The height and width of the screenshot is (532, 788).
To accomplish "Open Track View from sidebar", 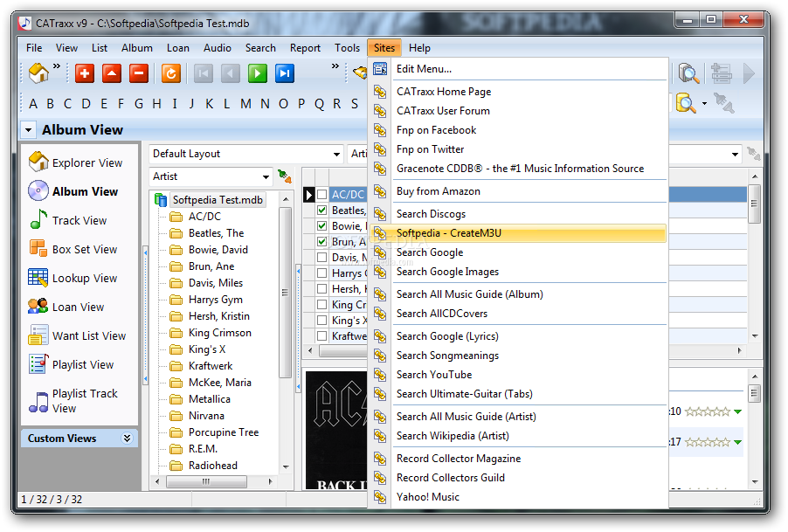I will (x=67, y=220).
